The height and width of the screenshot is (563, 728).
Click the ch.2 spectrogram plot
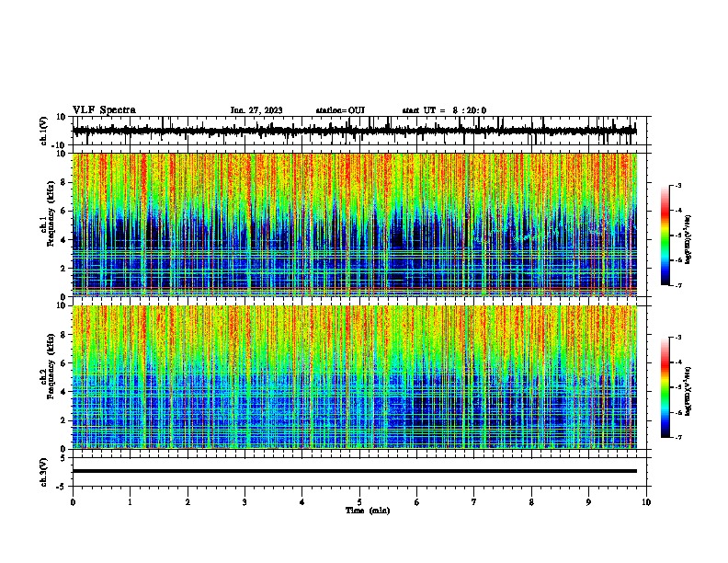355,377
